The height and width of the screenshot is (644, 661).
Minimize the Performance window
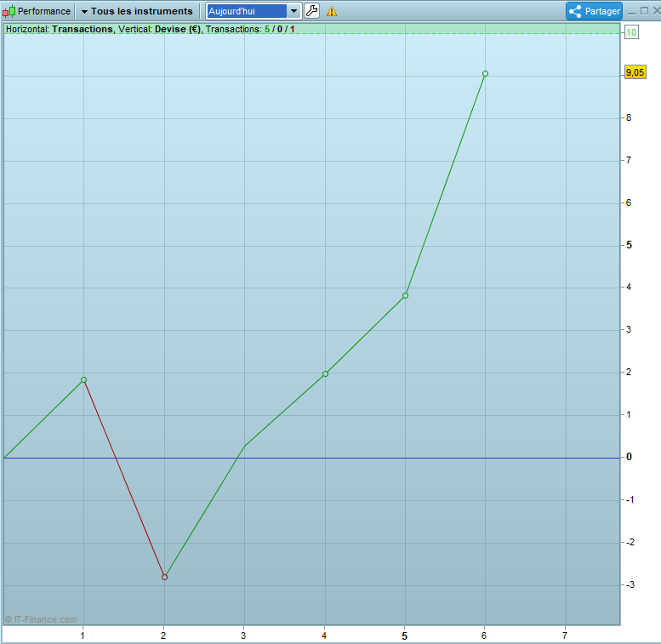[631, 12]
